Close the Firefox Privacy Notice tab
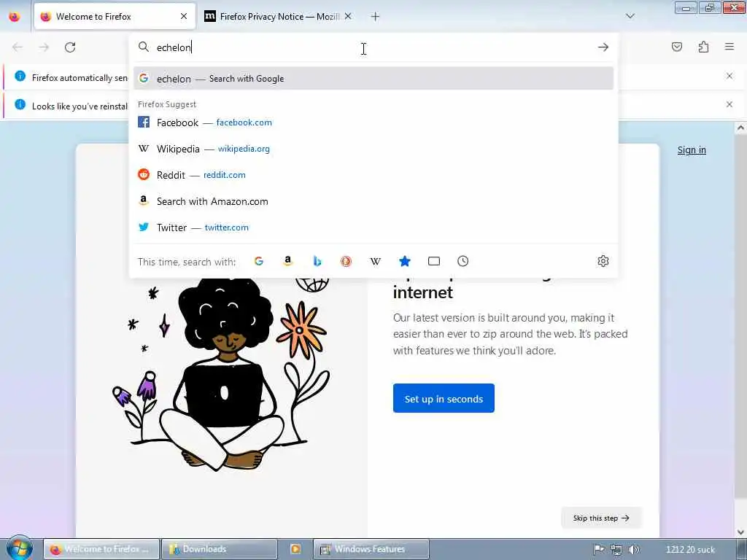This screenshot has height=560, width=747. pos(348,17)
